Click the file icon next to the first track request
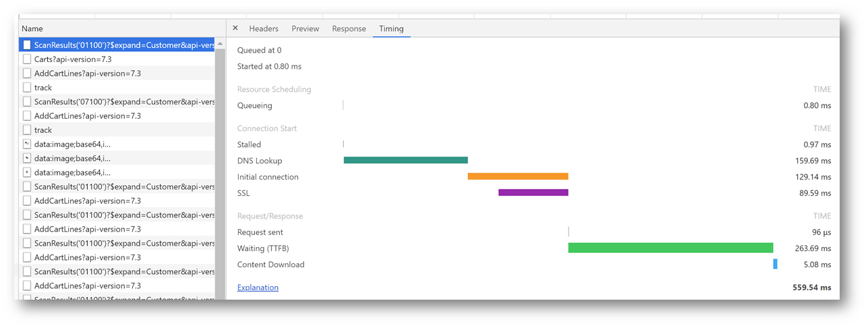 click(27, 88)
